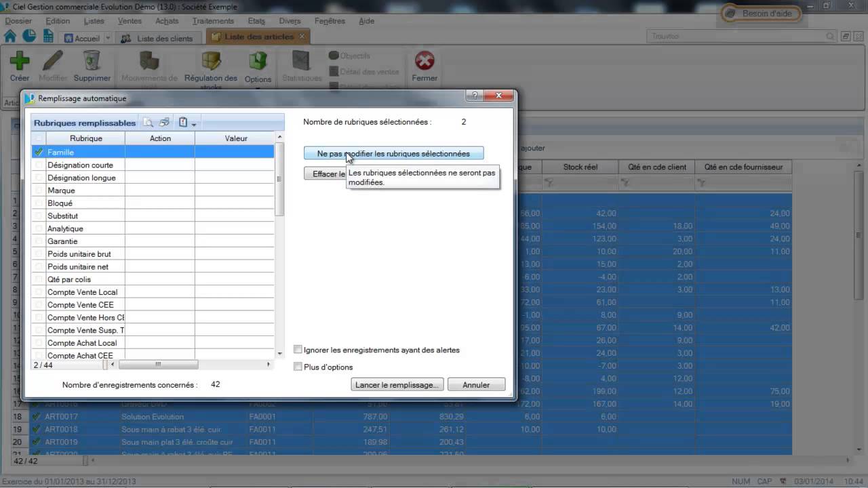
Task: Check the Marque rubrique checkbox
Action: tap(39, 190)
